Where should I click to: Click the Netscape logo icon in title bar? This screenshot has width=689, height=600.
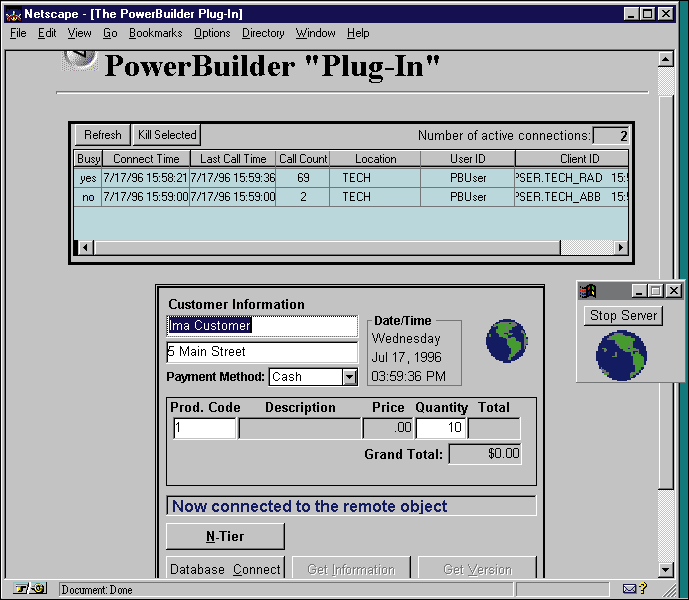click(13, 15)
